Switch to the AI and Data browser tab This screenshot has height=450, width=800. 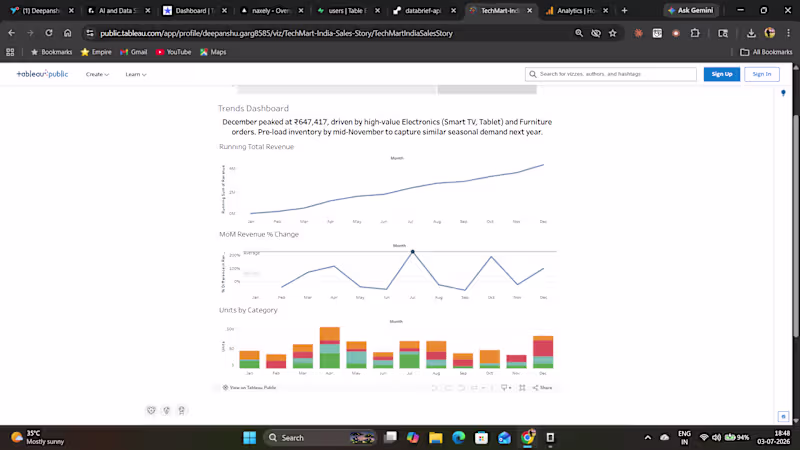117,10
